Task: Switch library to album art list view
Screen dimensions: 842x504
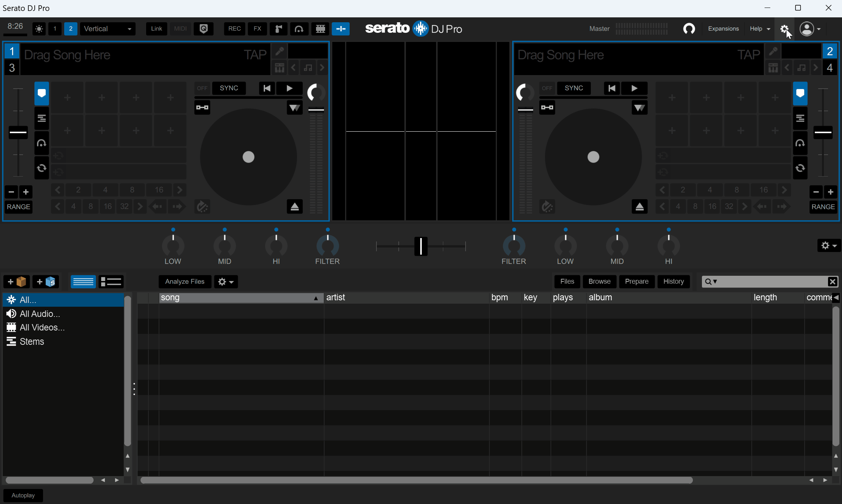Action: click(x=111, y=282)
